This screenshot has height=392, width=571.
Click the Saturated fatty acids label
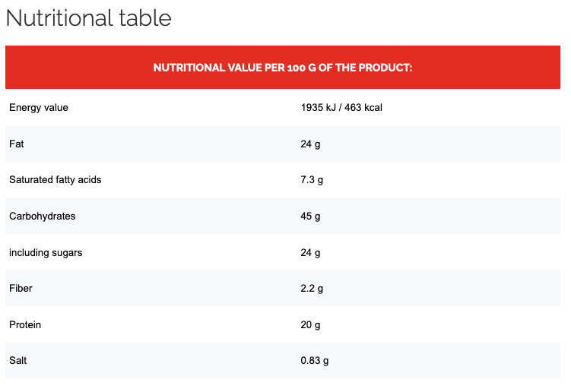coord(55,180)
